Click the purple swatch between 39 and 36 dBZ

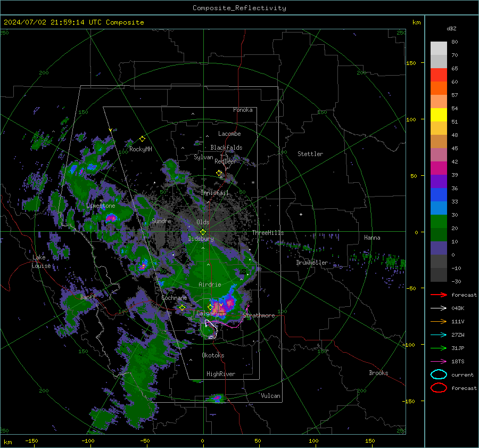coord(439,181)
